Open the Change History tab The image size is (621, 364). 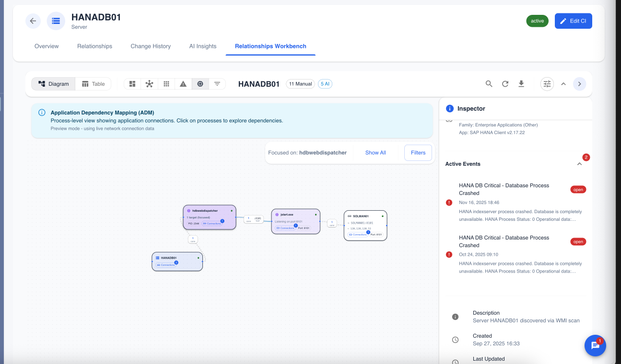point(151,46)
